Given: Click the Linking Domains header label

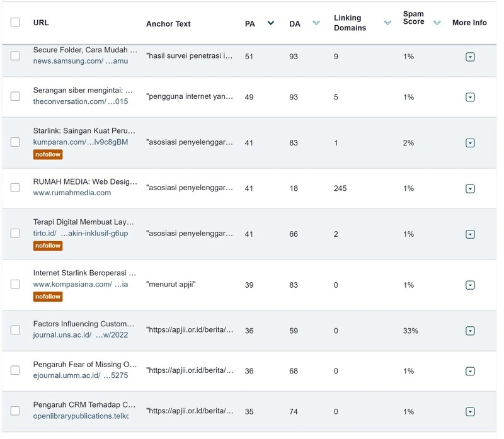Looking at the screenshot, I should coord(350,23).
